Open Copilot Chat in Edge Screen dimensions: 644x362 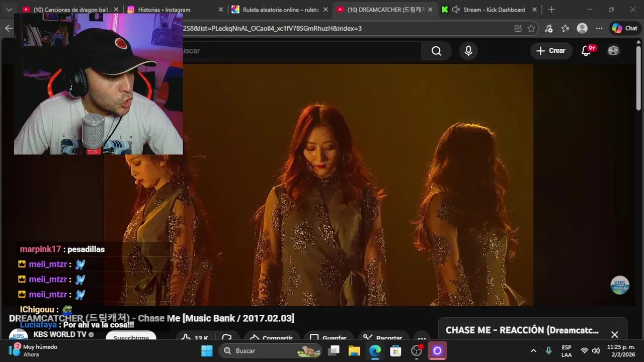tap(624, 28)
